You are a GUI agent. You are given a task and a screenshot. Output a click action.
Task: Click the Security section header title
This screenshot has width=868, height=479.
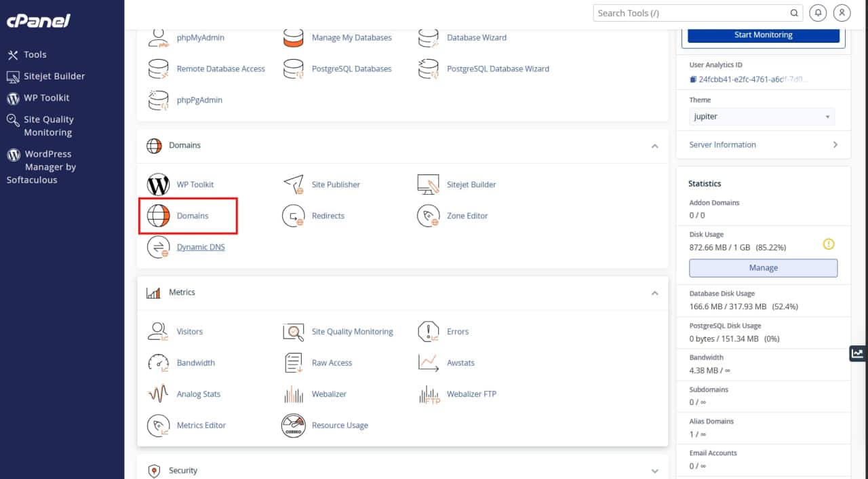pos(183,471)
